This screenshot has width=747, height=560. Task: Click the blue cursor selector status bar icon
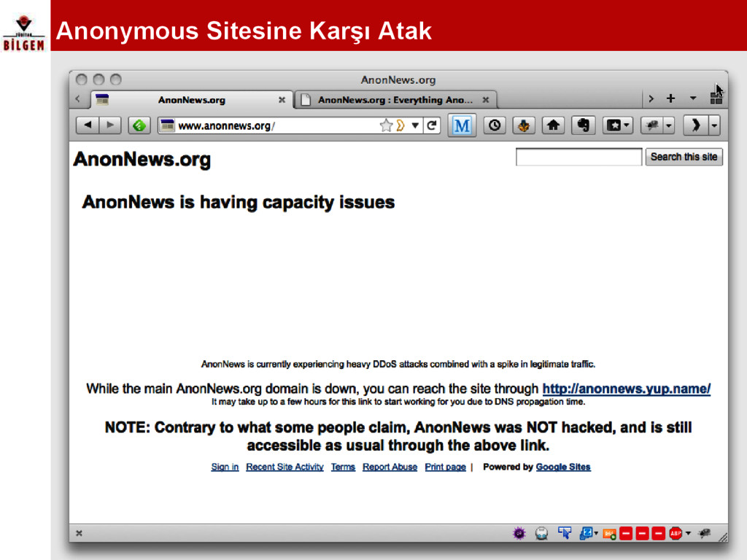(565, 533)
